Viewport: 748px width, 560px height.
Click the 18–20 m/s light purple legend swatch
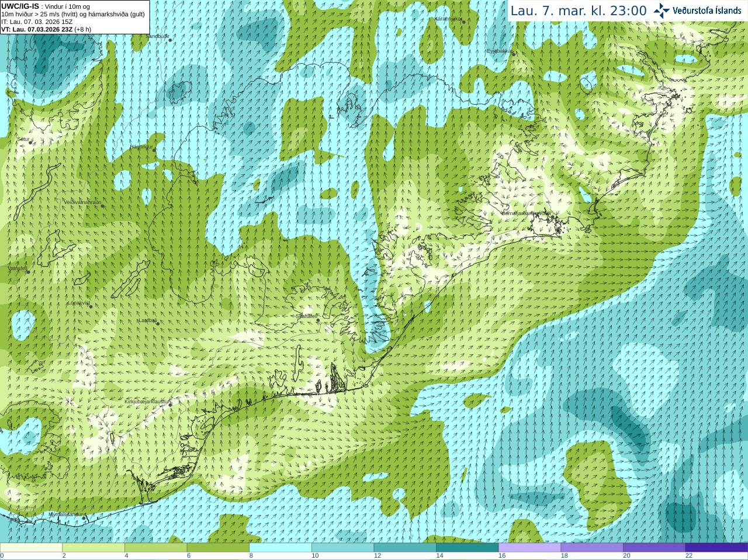592,548
